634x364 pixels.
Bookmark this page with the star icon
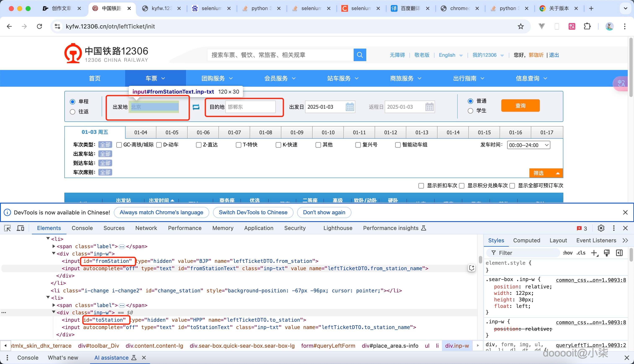(x=521, y=26)
